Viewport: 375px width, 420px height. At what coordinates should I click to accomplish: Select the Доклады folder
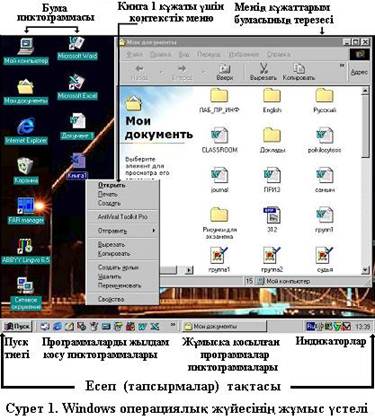272,140
